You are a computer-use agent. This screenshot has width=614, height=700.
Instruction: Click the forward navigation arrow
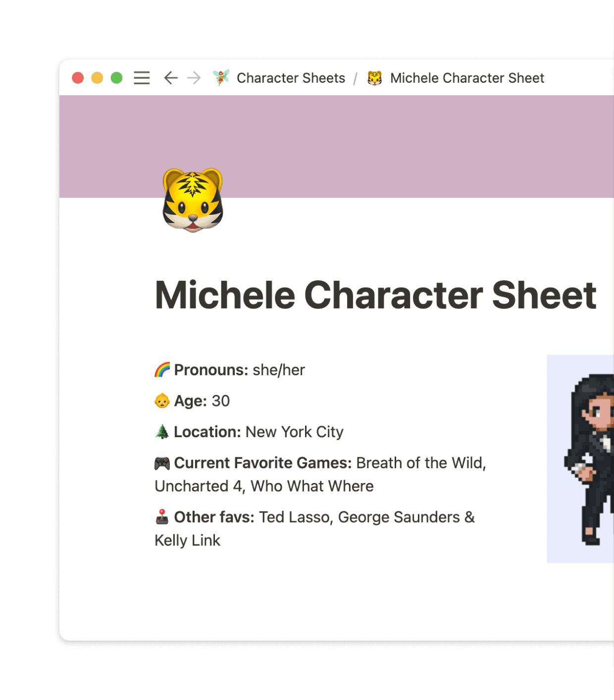[194, 78]
